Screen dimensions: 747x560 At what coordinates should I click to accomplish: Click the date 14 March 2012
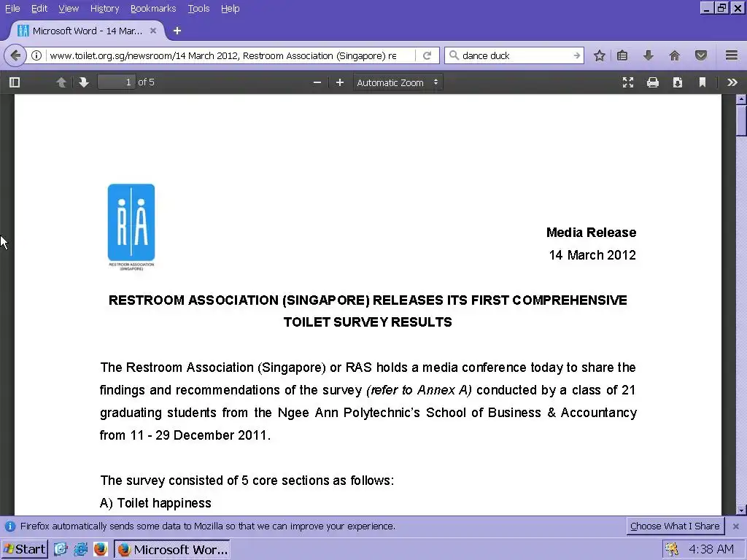point(592,255)
